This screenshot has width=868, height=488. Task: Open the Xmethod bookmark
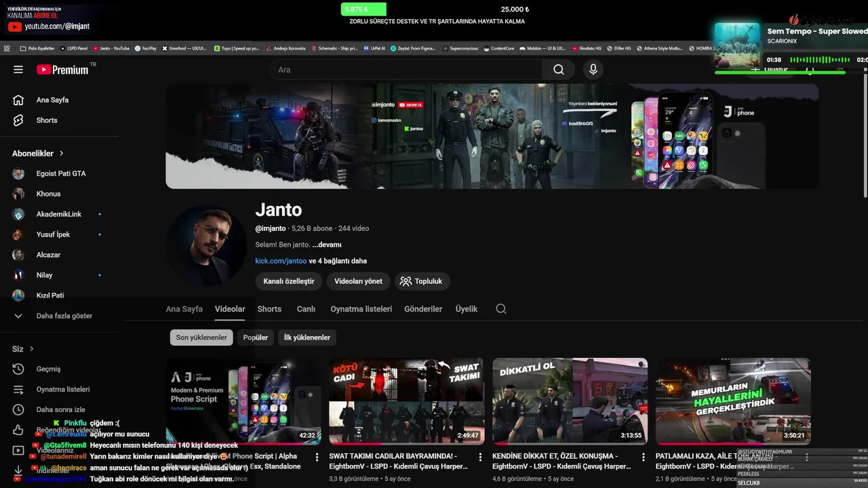(184, 49)
